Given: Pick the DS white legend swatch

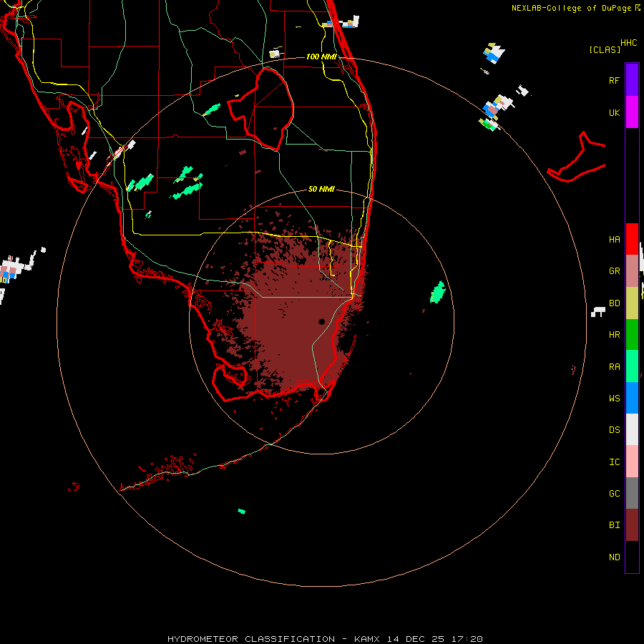Looking at the screenshot, I should (632, 429).
